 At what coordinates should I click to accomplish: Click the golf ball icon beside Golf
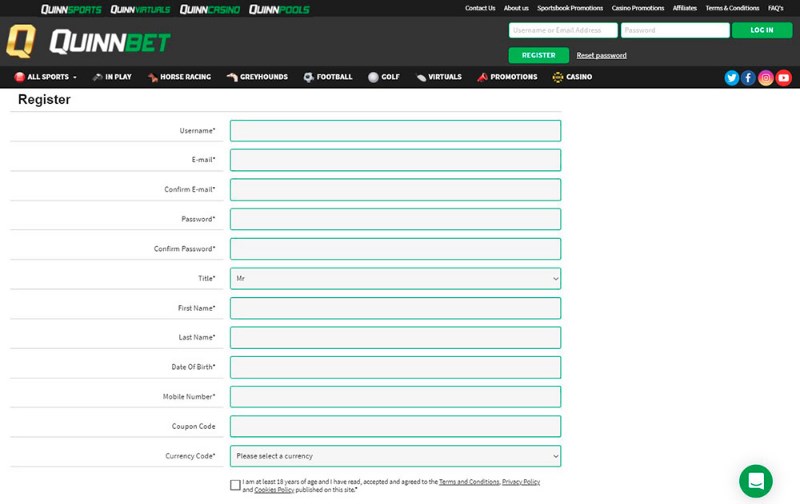(373, 77)
